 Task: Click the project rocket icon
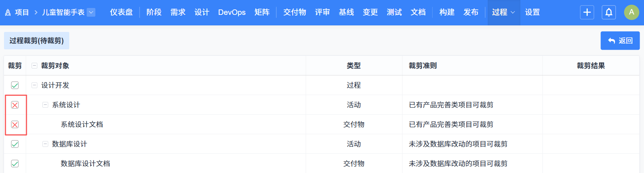(x=8, y=13)
